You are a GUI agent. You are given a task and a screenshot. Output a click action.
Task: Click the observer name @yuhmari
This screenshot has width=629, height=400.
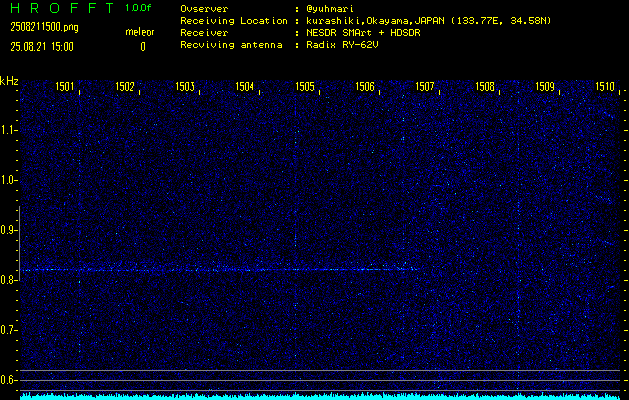pos(330,9)
